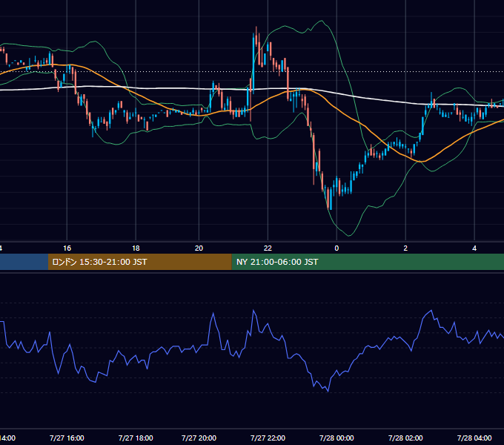
Task: Click the hour label 0 on price axis
Action: [x=336, y=248]
